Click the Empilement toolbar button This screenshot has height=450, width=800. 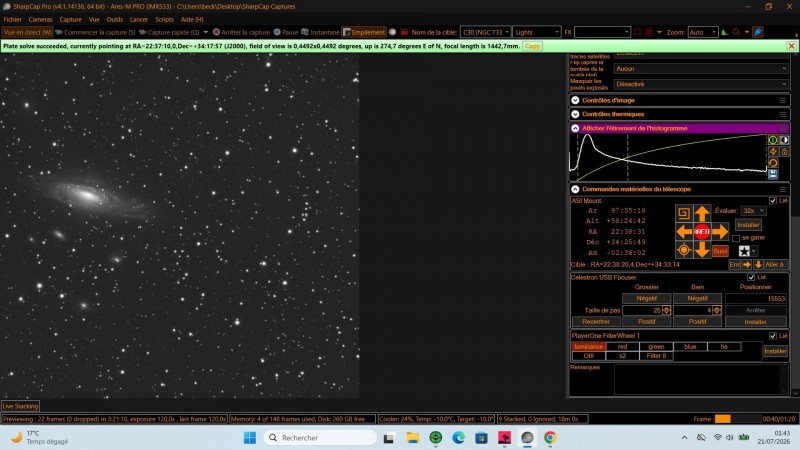(x=364, y=32)
